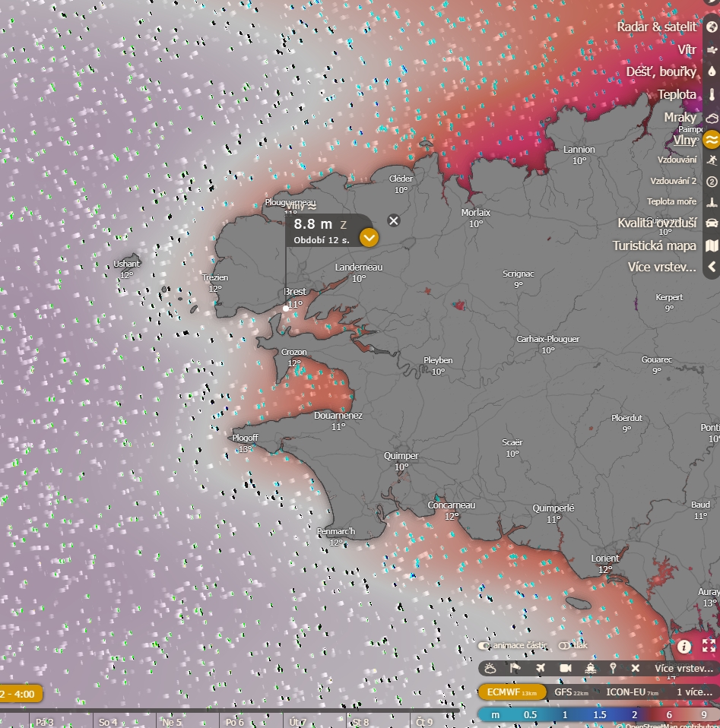Screen dimensions: 720x728
Task: Expand the forecast popup with yellow chevron
Action: point(369,238)
